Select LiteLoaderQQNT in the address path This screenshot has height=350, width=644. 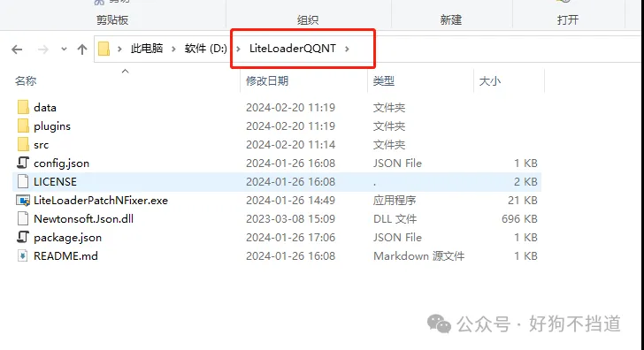(x=293, y=49)
